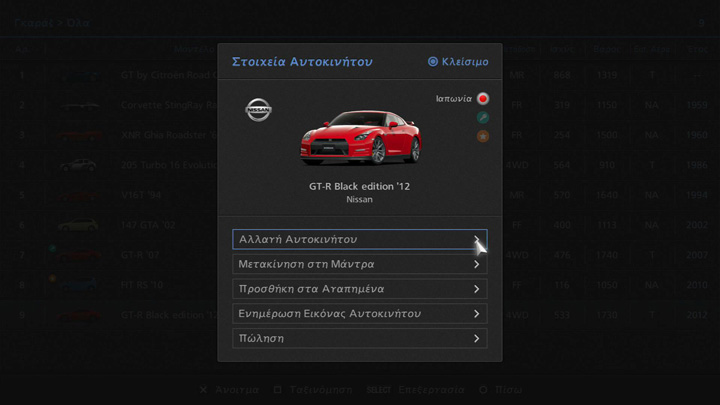Click the Ιαπωνία country label

coord(454,99)
